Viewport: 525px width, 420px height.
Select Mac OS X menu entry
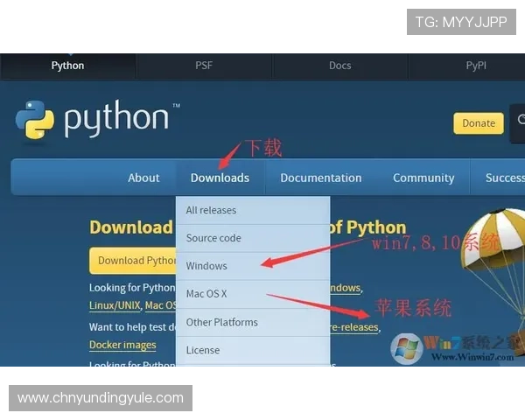206,294
